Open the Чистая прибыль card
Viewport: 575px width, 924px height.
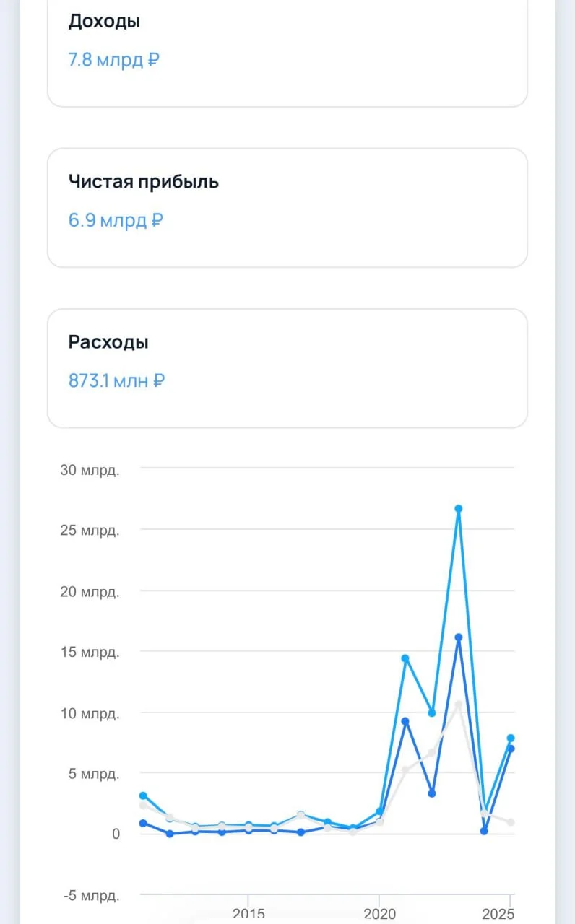click(x=287, y=208)
